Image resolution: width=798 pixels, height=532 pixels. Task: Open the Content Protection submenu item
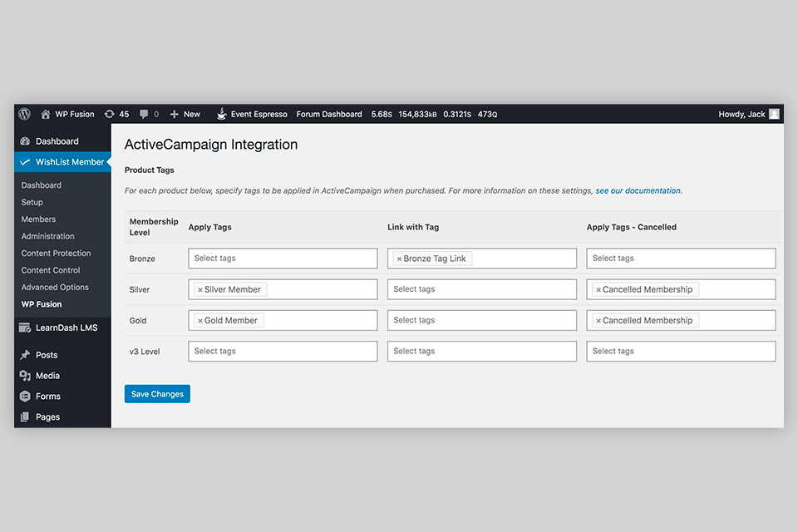(56, 253)
